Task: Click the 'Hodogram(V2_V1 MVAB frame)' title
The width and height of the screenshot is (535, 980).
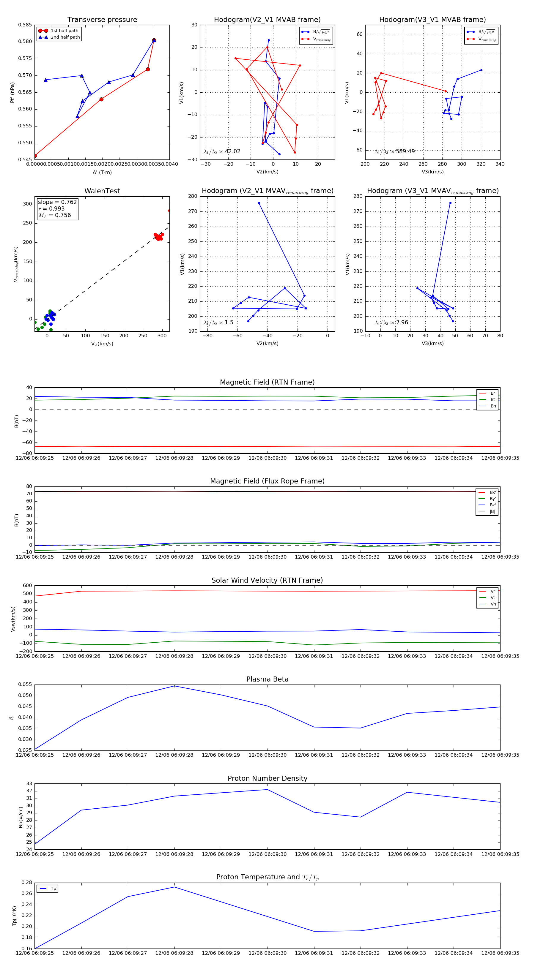Action: click(x=267, y=20)
